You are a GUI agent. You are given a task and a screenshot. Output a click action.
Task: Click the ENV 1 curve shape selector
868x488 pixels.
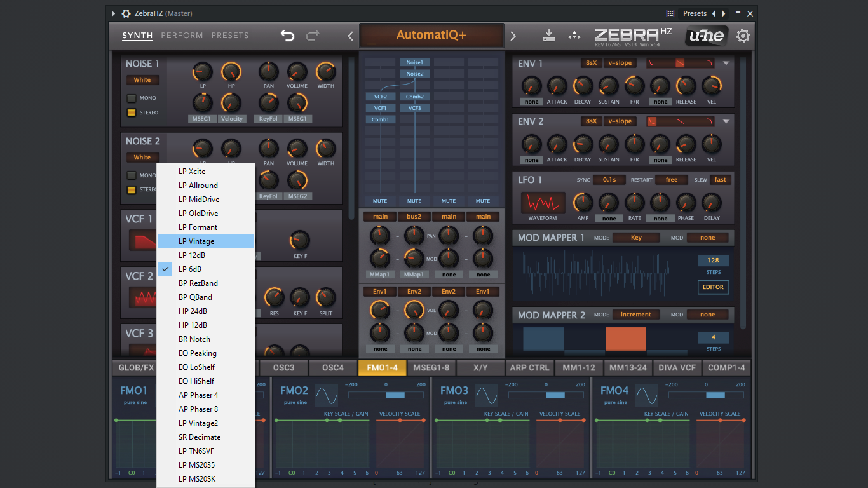click(x=681, y=63)
